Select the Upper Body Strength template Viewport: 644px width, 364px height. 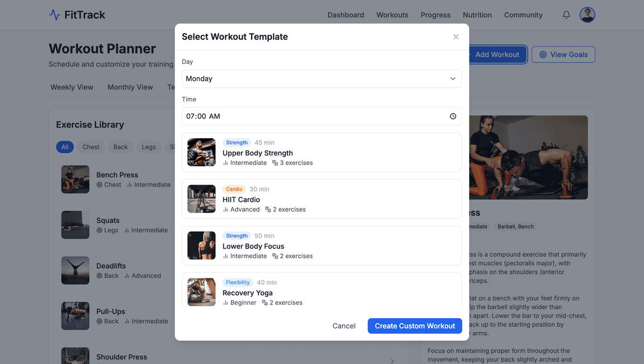tap(321, 153)
